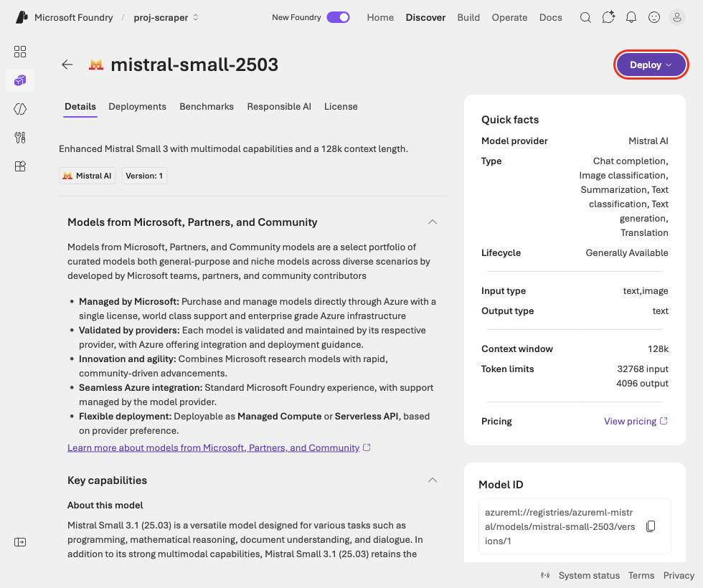703x588 pixels.
Task: Click the Generally Available lifecycle value
Action: tap(627, 252)
